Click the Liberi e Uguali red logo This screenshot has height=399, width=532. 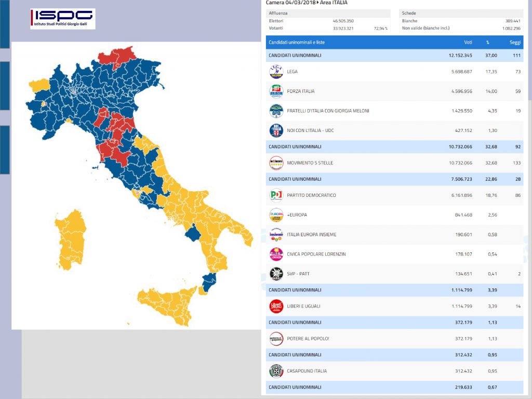click(276, 307)
